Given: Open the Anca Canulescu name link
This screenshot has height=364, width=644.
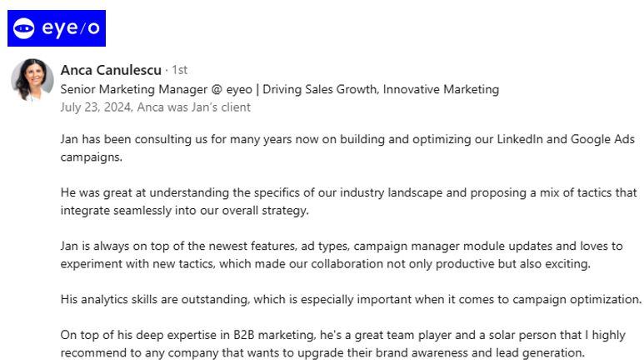Looking at the screenshot, I should point(111,70).
